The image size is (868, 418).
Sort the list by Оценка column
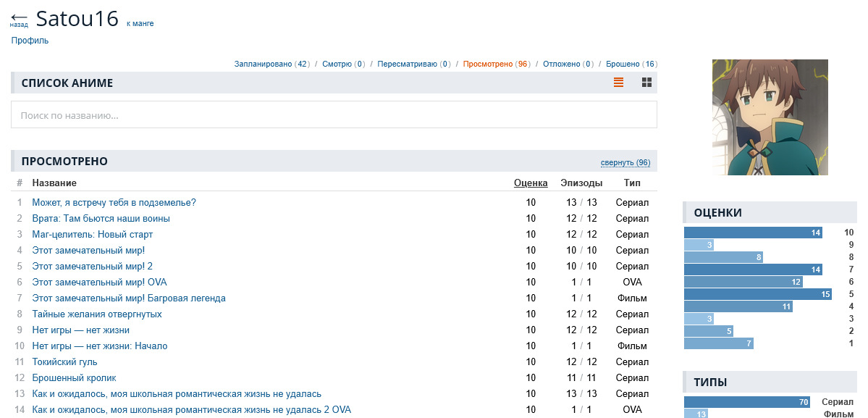[x=531, y=183]
